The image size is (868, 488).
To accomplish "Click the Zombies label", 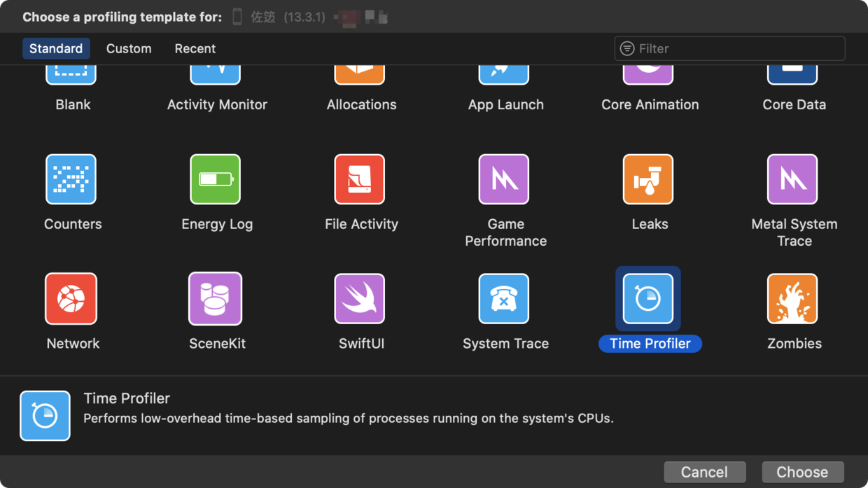I will [x=794, y=344].
